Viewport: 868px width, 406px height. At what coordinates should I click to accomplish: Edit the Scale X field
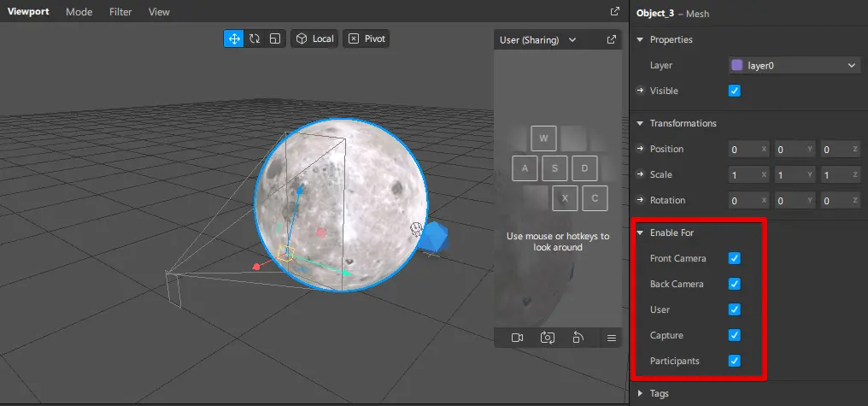tap(749, 174)
